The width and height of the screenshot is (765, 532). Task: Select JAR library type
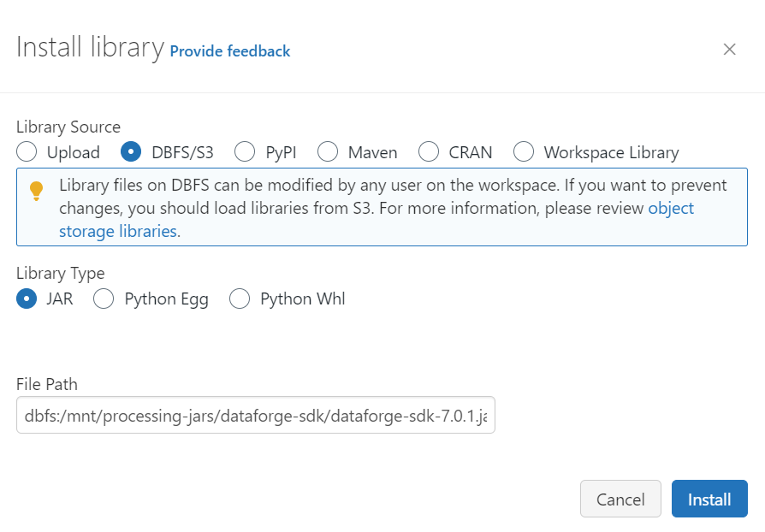pos(27,299)
